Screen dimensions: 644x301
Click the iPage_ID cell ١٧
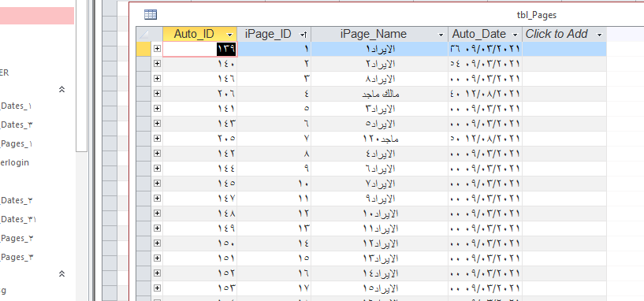coord(274,288)
